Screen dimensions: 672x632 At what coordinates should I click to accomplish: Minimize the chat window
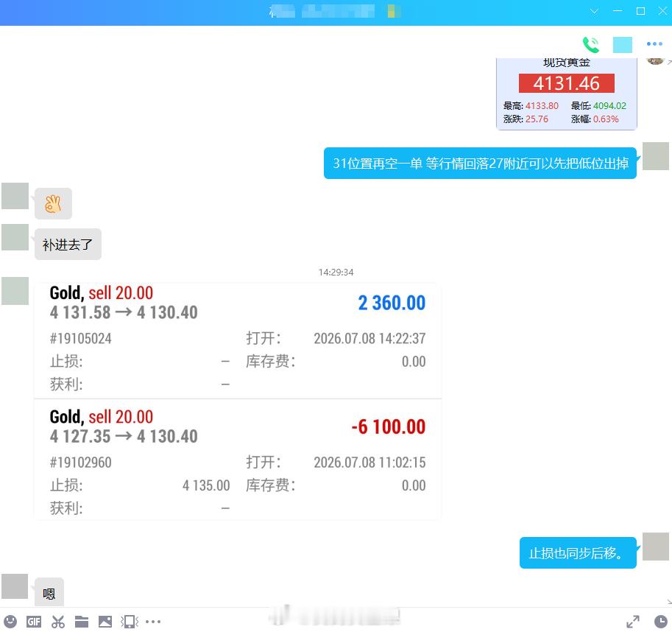pyautogui.click(x=618, y=11)
